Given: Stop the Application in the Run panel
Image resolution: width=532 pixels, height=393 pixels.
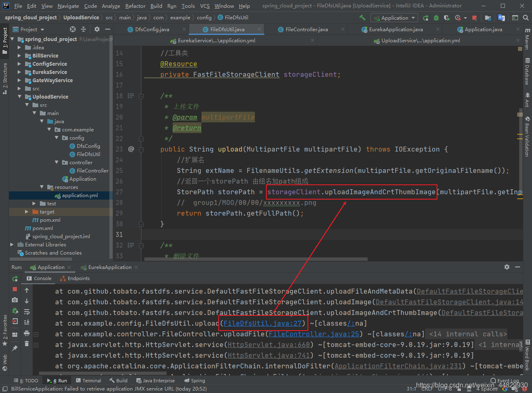Looking at the screenshot, I should [15, 289].
